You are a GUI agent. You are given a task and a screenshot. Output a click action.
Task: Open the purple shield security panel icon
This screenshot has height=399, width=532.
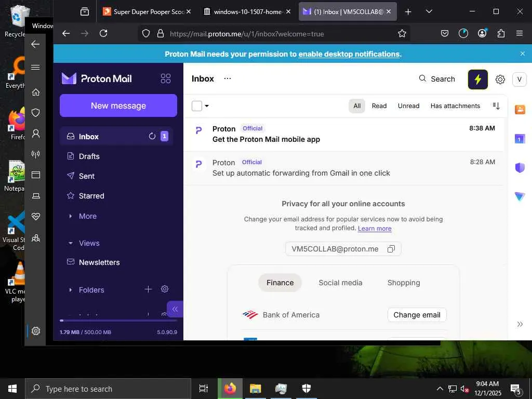click(520, 167)
